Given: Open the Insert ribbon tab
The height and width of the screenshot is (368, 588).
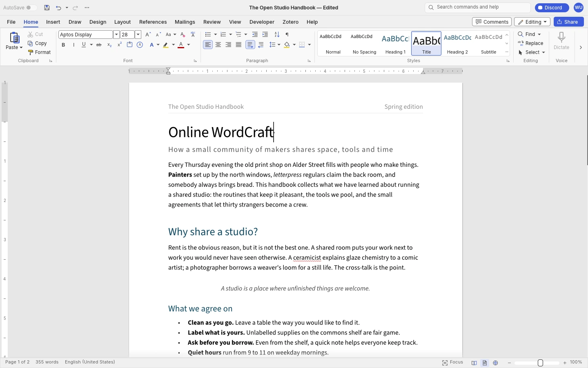Looking at the screenshot, I should point(53,22).
